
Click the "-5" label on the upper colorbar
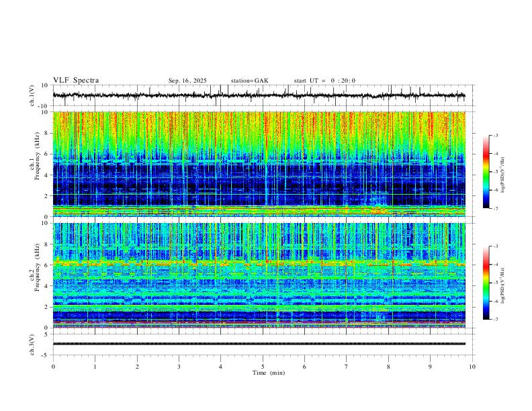click(496, 172)
